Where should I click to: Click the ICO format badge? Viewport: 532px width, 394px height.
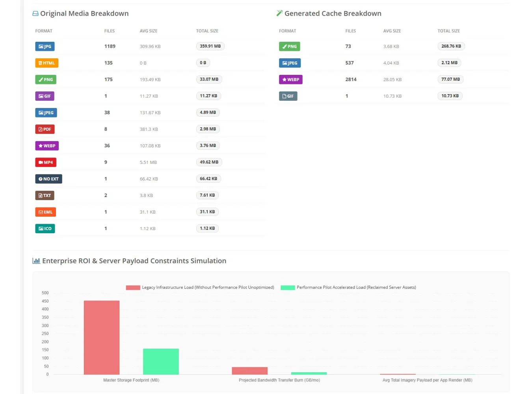45,229
